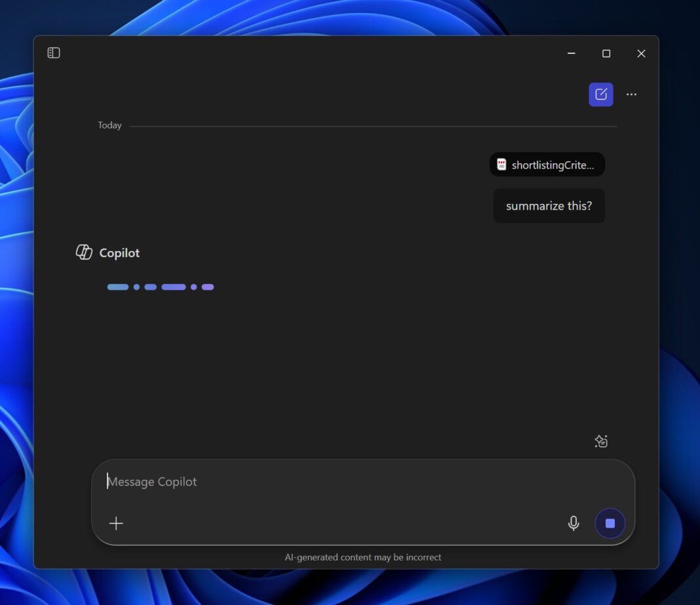Click the sparkle quick-suggestions icon above the input

pyautogui.click(x=600, y=441)
